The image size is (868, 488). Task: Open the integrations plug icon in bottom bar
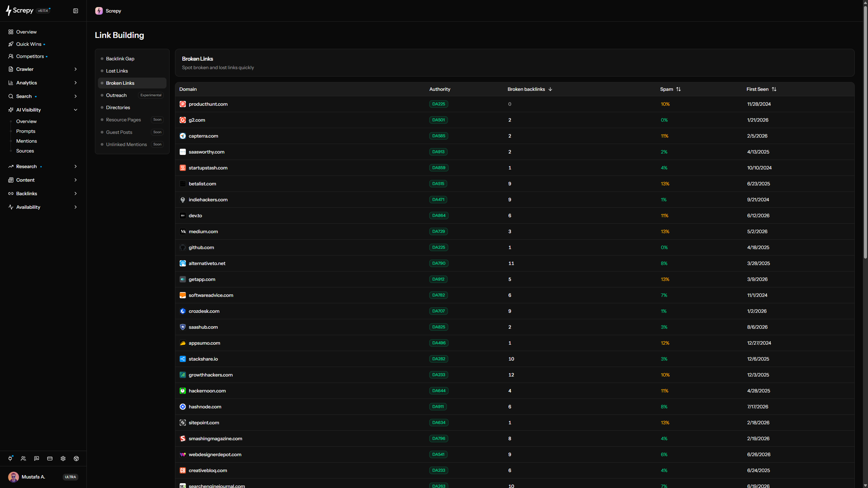tap(10, 459)
